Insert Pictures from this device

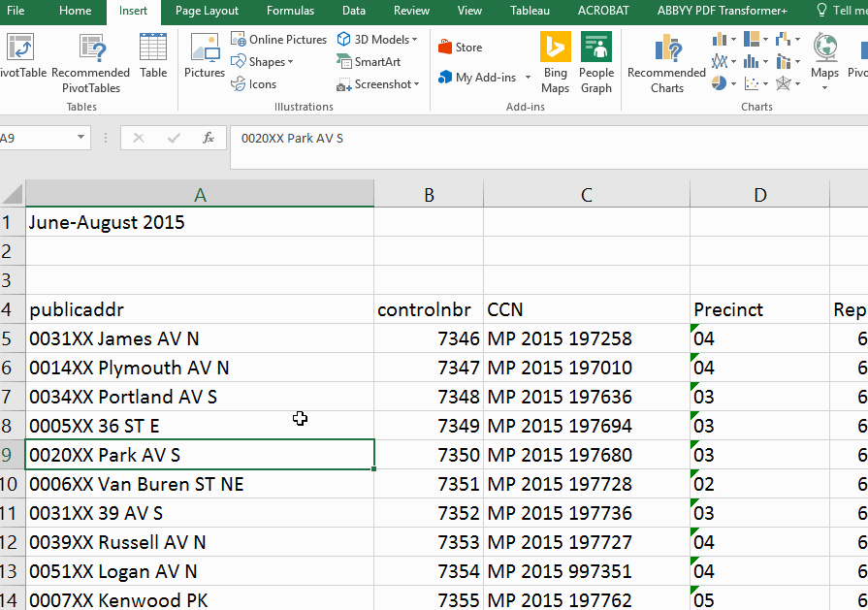coord(205,55)
